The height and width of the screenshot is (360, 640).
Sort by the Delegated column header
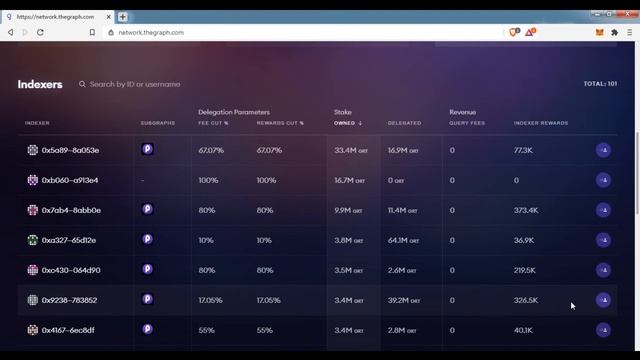point(404,123)
